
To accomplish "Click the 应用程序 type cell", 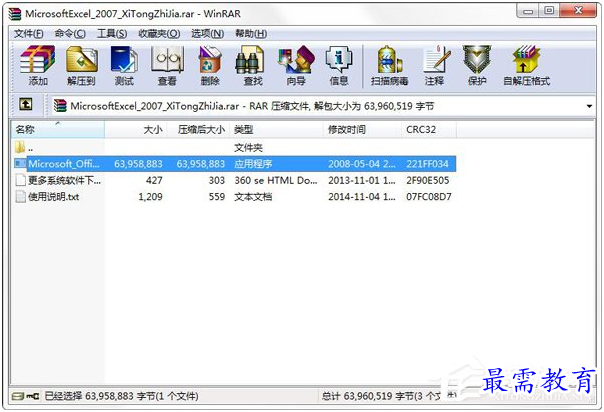I will [253, 164].
